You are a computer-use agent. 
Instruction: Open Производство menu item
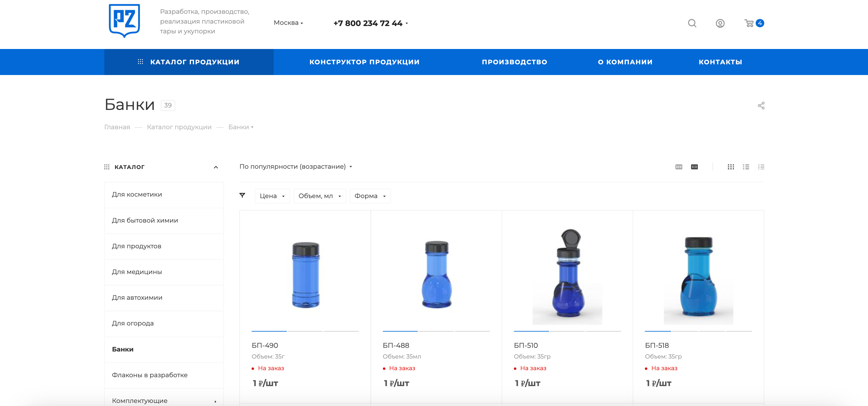(514, 62)
